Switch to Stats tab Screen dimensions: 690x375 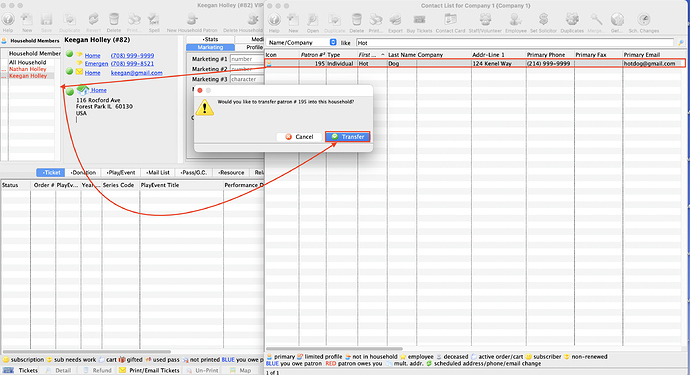pyautogui.click(x=210, y=39)
